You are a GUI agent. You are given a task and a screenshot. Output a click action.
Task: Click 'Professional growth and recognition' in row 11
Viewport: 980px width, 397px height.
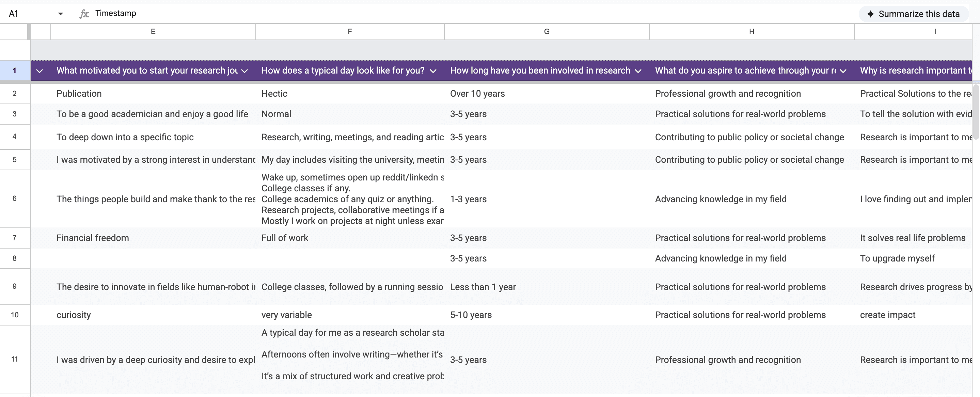752,360
